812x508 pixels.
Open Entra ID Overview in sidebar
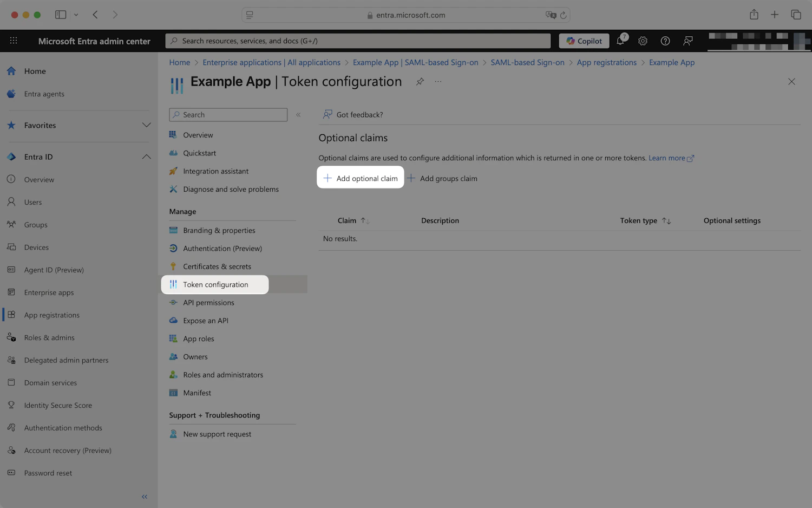pyautogui.click(x=39, y=179)
